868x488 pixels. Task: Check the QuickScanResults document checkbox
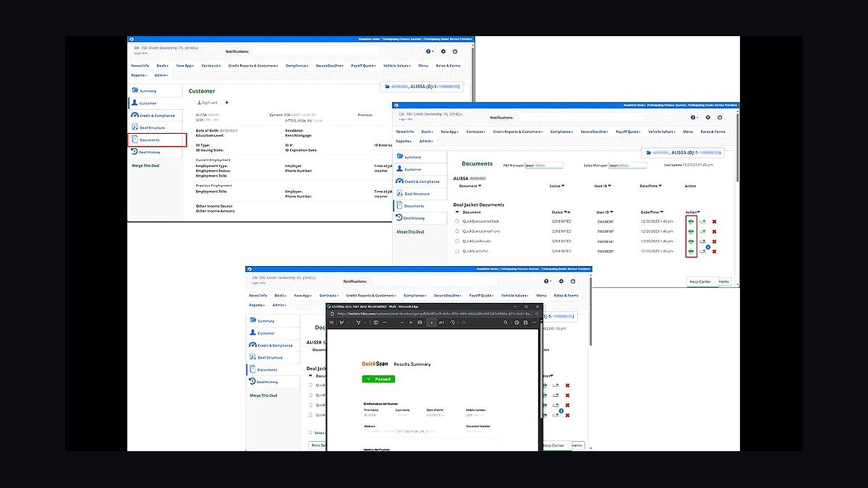457,241
